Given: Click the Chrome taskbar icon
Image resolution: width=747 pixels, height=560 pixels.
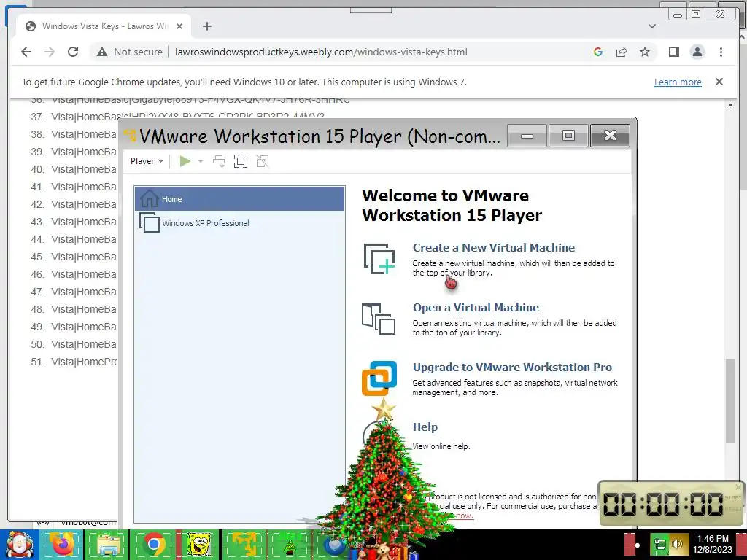Looking at the screenshot, I should click(153, 545).
